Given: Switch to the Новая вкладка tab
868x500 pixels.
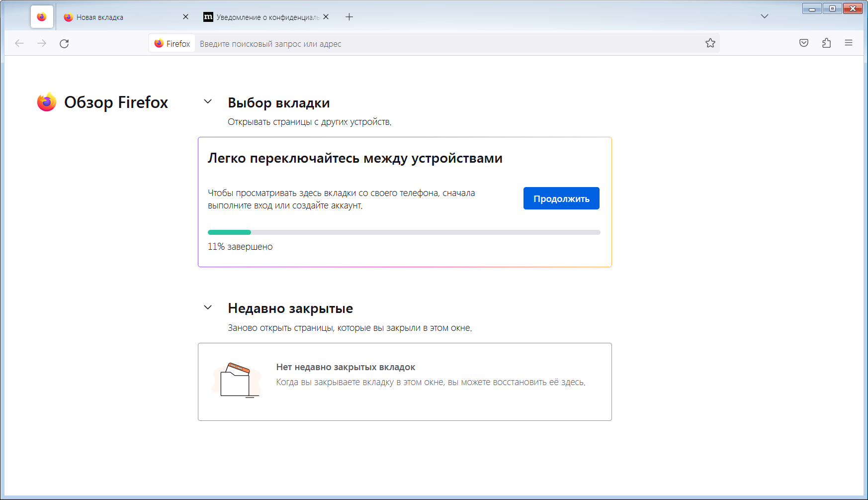Looking at the screenshot, I should pyautogui.click(x=126, y=17).
